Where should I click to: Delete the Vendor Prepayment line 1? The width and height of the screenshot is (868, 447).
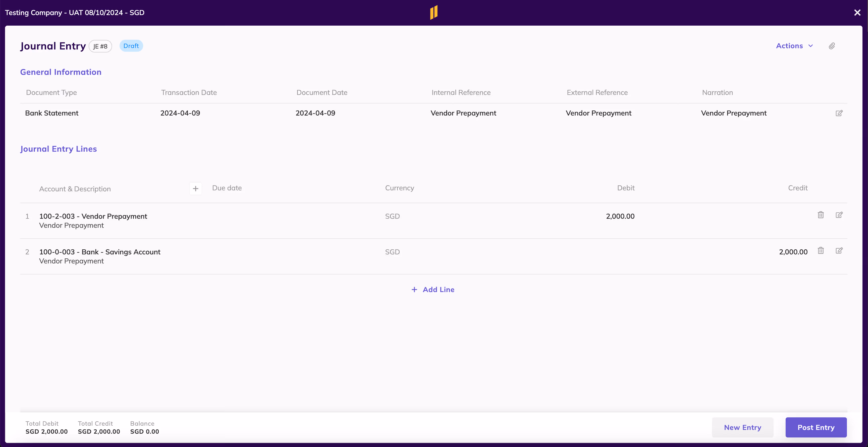coord(821,215)
